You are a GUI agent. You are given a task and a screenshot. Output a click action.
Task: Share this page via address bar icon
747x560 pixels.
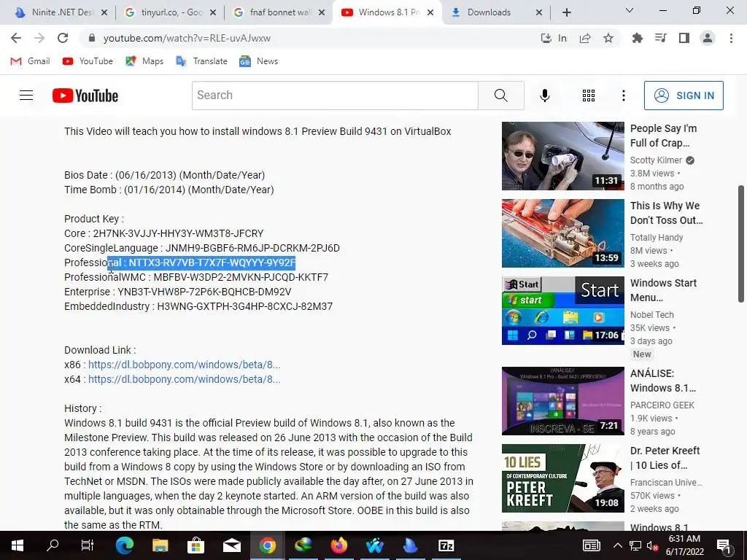point(585,38)
